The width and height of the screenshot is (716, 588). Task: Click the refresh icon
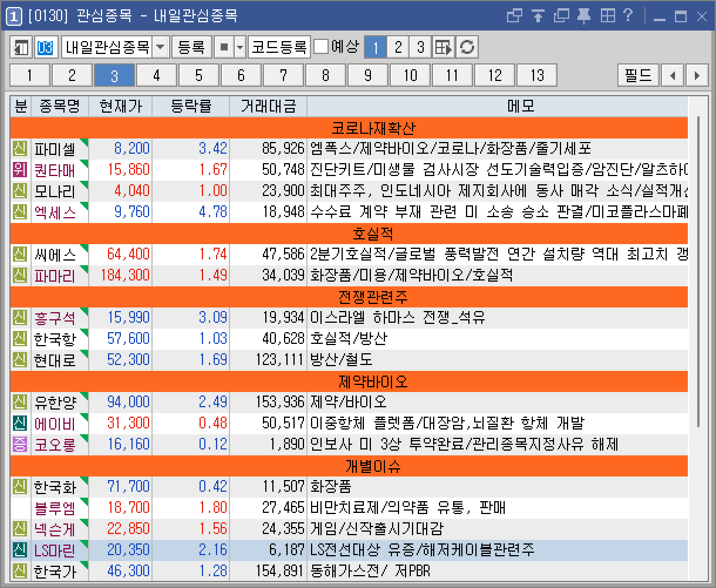467,48
